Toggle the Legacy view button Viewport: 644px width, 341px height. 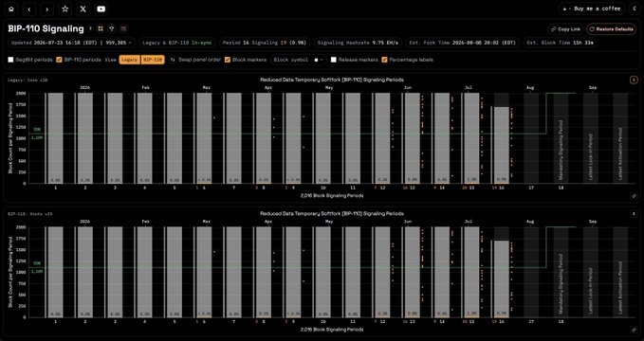click(130, 60)
